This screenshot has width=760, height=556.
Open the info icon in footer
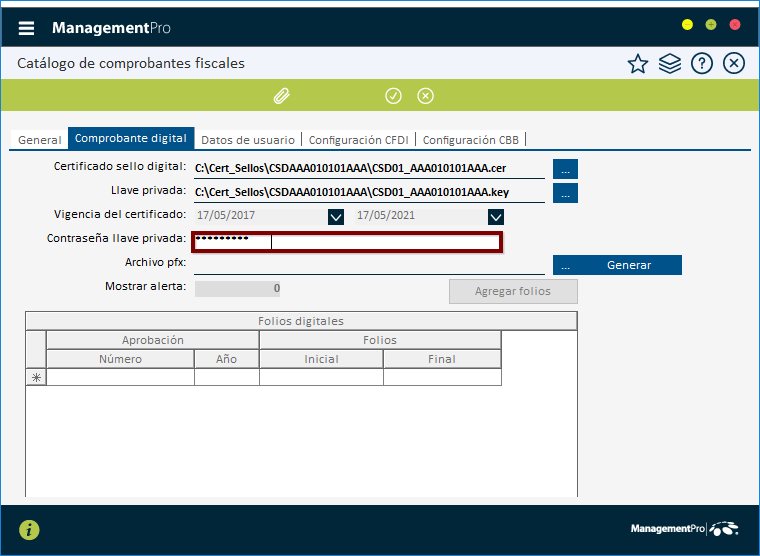coord(29,529)
